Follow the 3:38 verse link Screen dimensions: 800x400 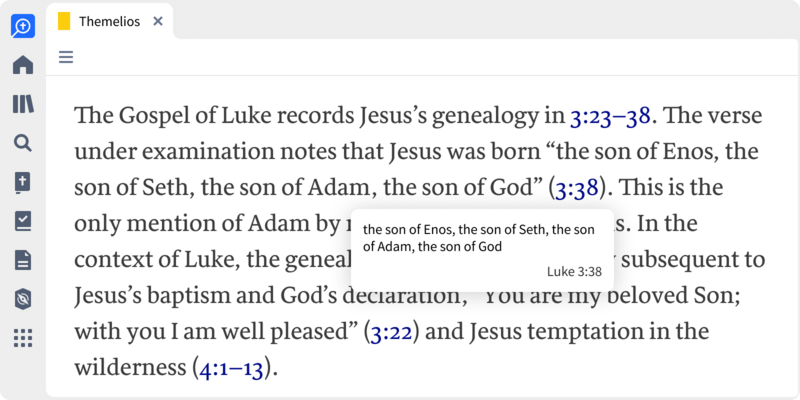click(577, 188)
